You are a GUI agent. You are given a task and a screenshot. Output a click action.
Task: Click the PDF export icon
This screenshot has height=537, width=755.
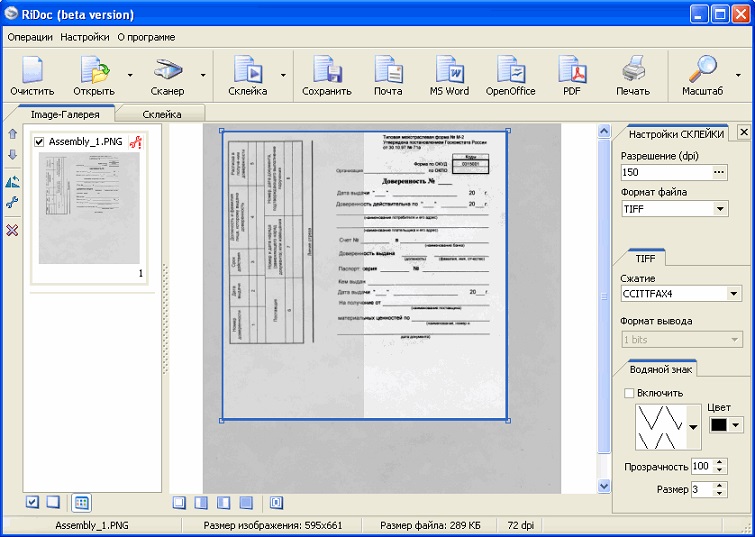tap(572, 69)
